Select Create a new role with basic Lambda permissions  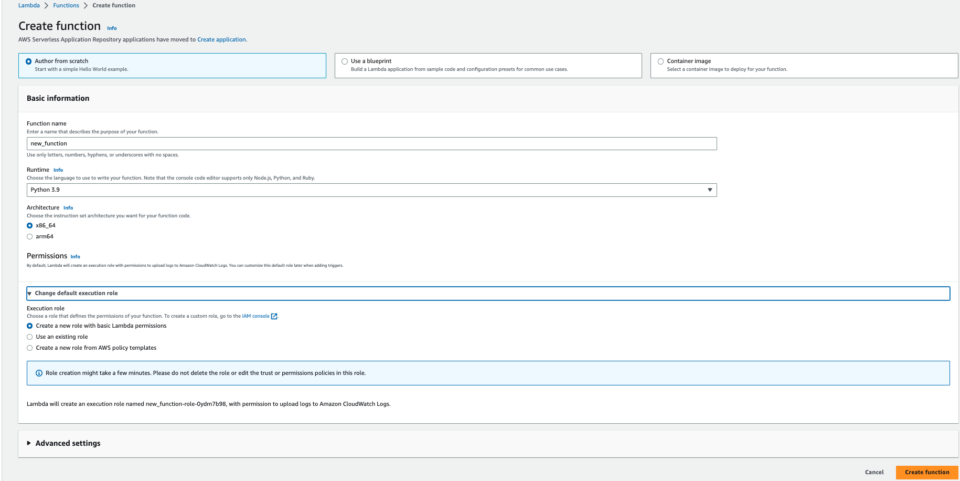coord(30,326)
